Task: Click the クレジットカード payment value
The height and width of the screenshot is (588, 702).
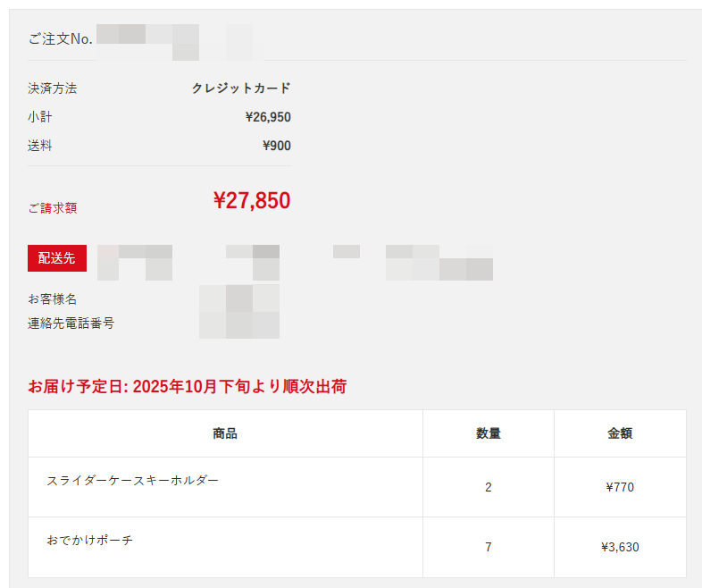Action: click(241, 88)
